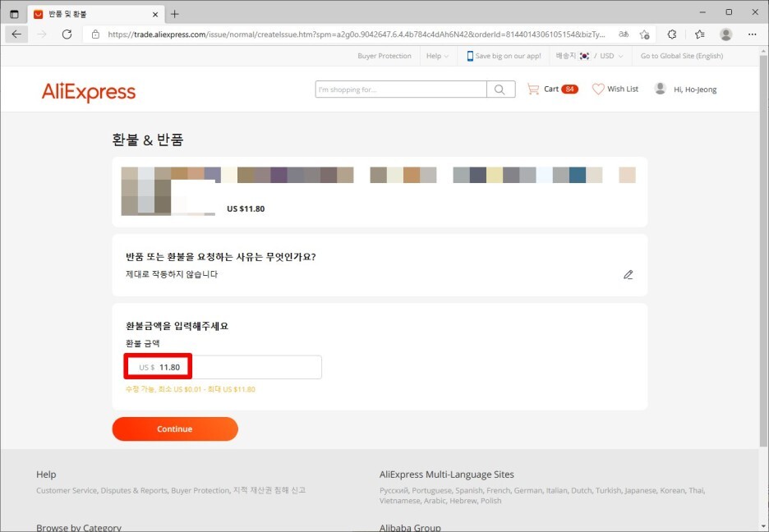The height and width of the screenshot is (532, 769).
Task: Reload the page with refresh icon
Action: click(67, 34)
